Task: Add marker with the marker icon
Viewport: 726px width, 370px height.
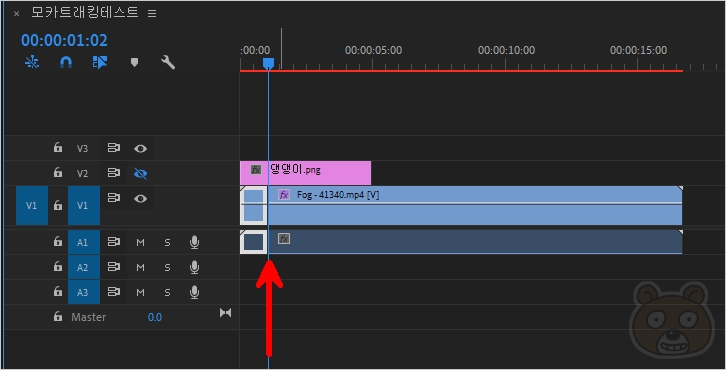Action: (134, 62)
